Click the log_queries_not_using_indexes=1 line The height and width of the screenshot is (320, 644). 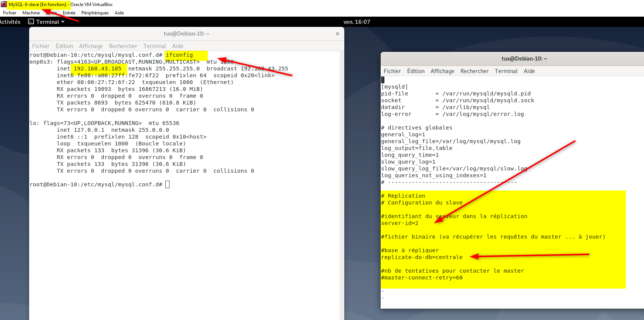[434, 175]
